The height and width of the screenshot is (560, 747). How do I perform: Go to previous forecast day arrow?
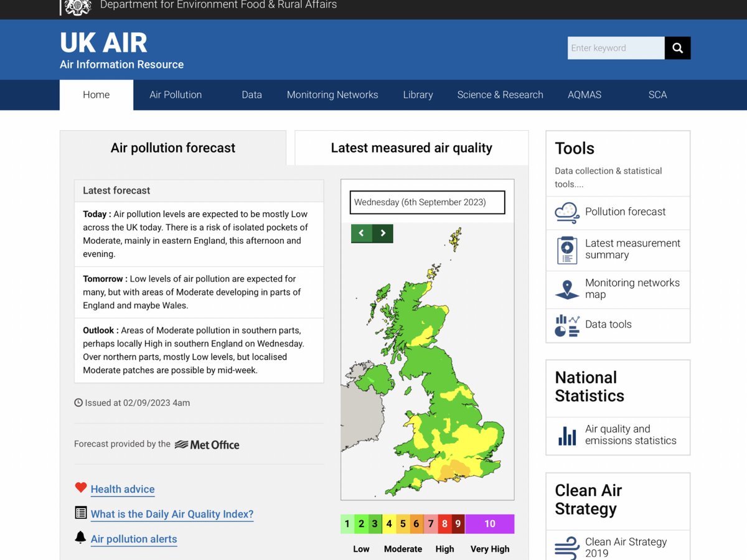362,233
